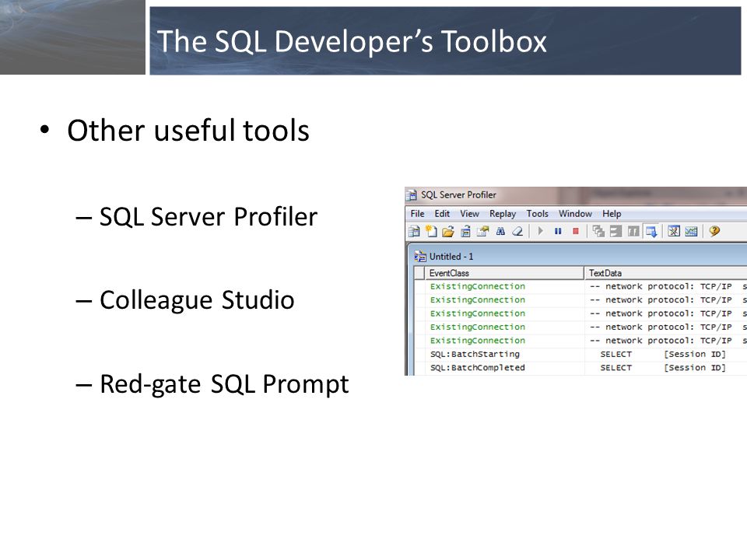
Task: Open trace Properties toolbar icon
Action: click(482, 232)
